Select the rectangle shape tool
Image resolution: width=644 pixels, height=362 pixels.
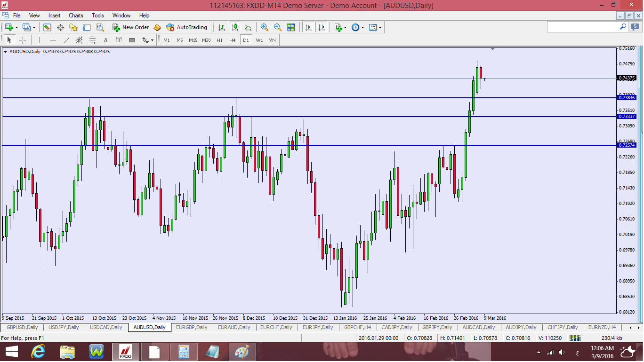[x=132, y=40]
